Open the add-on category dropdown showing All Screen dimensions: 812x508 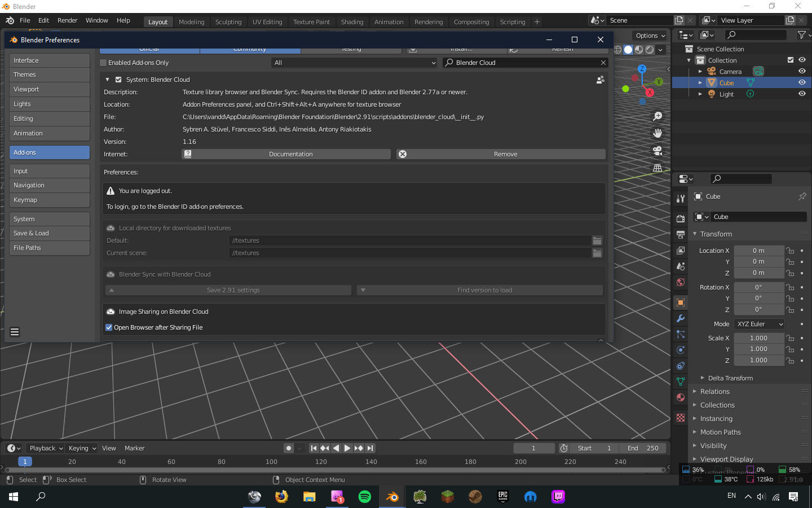coord(354,63)
